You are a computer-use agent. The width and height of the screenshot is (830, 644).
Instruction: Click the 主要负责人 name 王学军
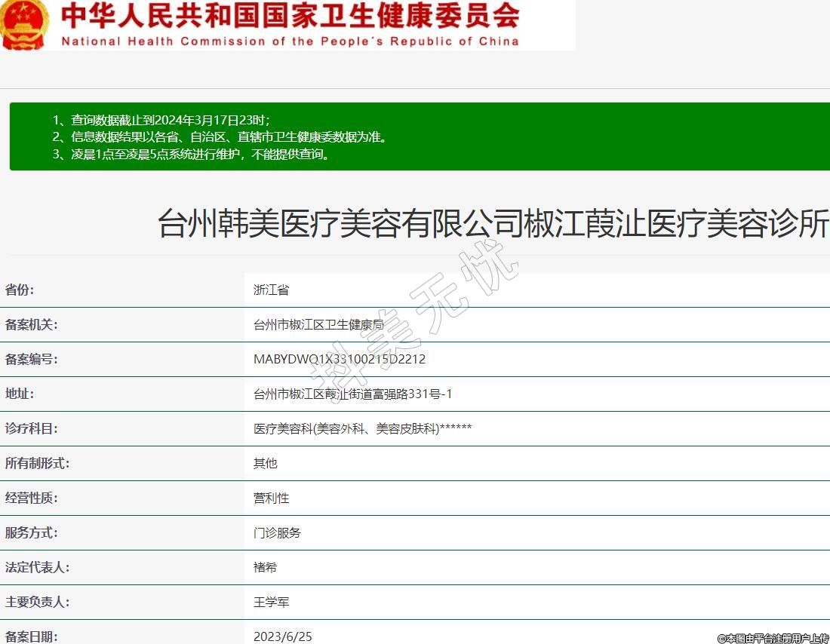(271, 603)
